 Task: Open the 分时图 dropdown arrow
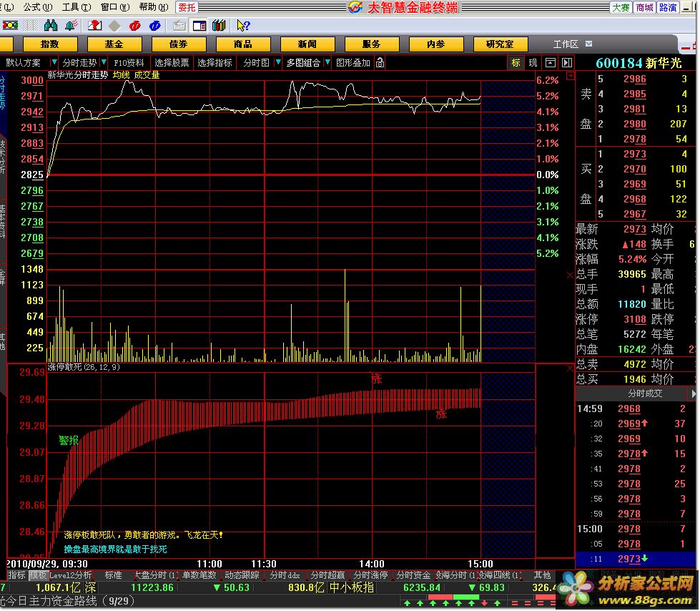(277, 62)
